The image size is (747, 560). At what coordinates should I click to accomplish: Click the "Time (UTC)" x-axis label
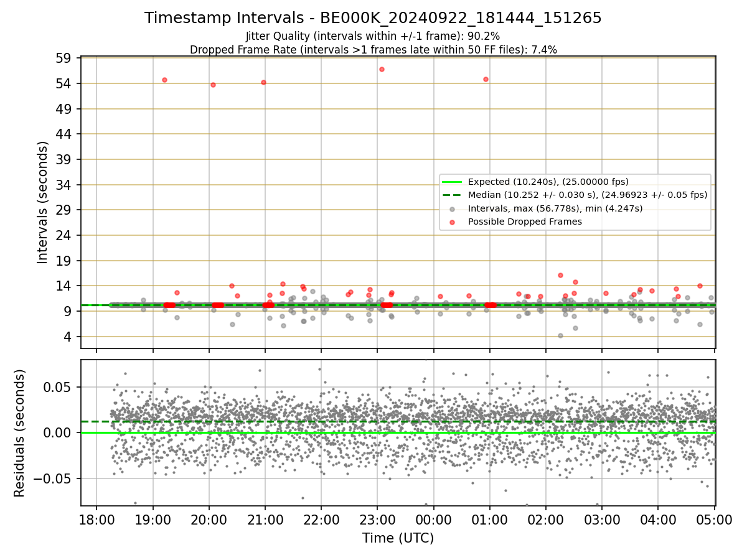click(x=398, y=538)
